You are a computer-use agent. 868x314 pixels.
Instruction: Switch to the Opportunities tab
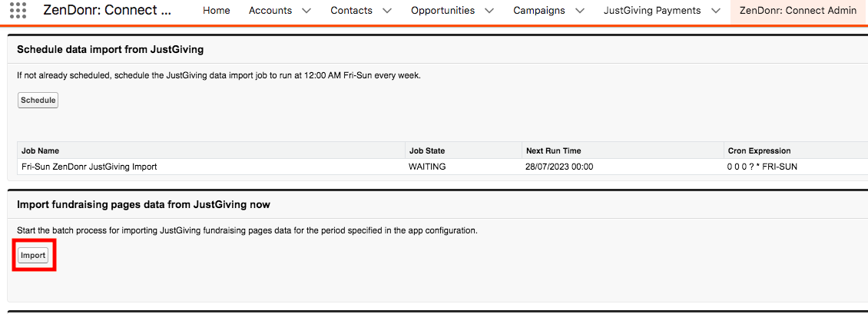[x=442, y=11]
